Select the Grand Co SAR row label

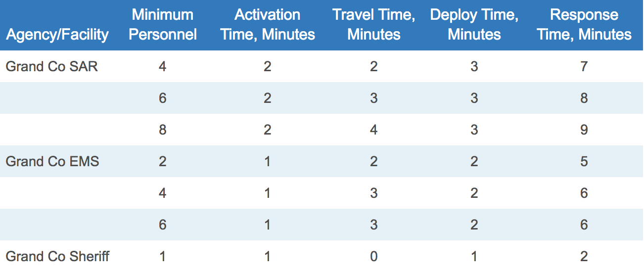click(x=51, y=67)
